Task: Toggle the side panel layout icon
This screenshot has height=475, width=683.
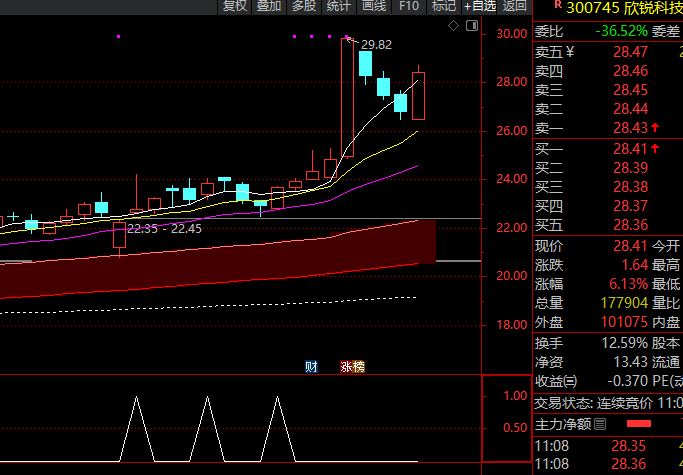Action: click(x=472, y=26)
